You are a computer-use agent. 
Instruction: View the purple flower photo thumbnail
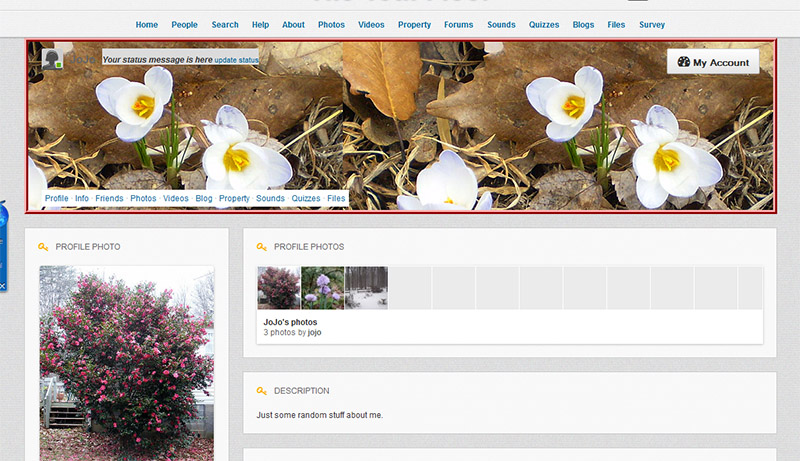[322, 288]
